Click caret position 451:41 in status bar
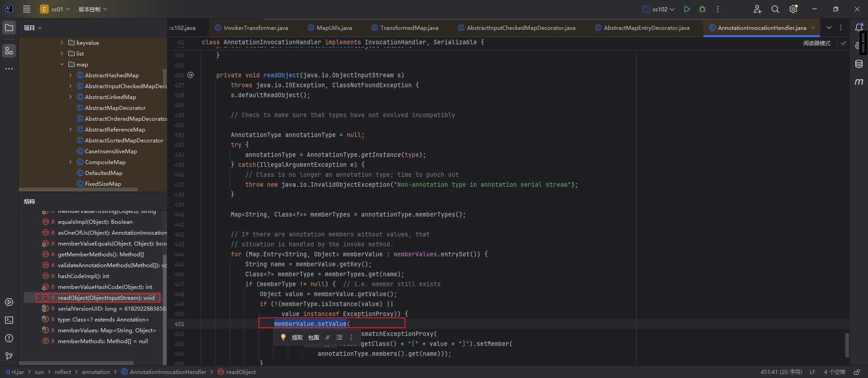The height and width of the screenshot is (378, 868). click(x=781, y=372)
